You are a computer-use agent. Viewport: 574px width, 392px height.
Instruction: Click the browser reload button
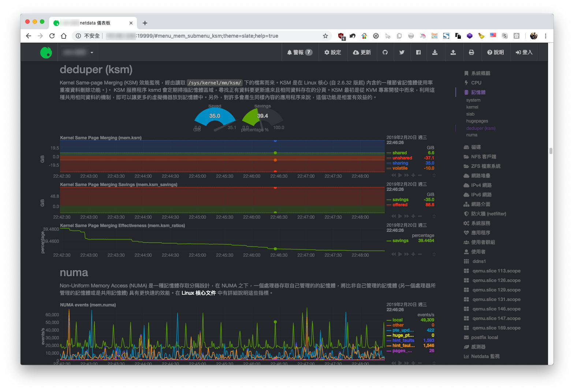click(x=52, y=36)
